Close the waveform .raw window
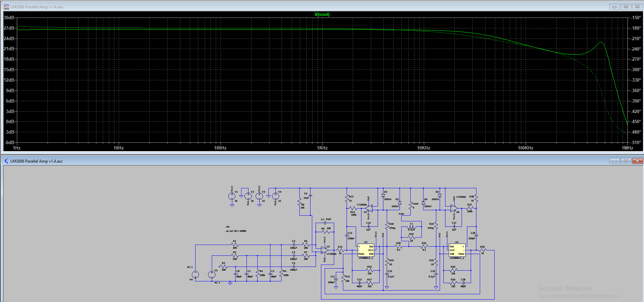 pos(637,7)
